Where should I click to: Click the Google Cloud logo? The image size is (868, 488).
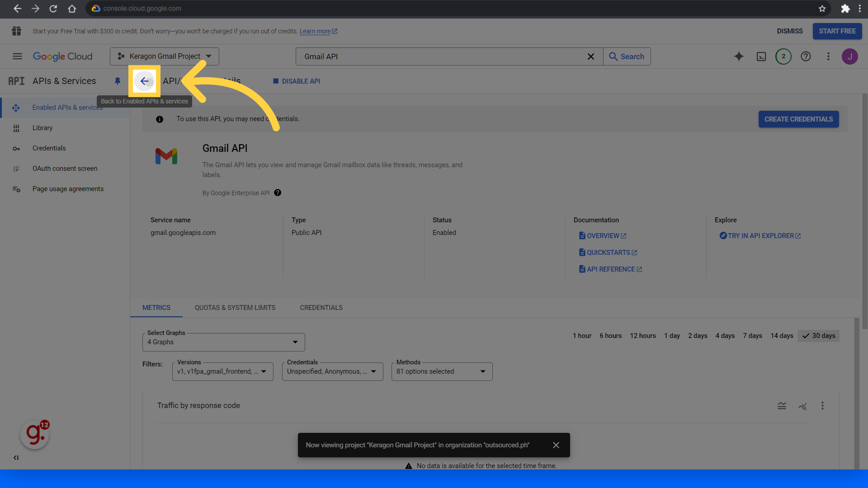[x=62, y=56]
